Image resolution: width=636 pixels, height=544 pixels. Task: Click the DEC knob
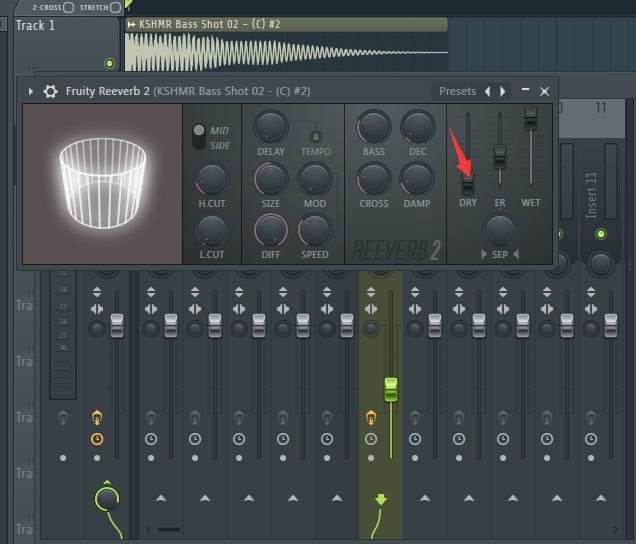(x=417, y=127)
